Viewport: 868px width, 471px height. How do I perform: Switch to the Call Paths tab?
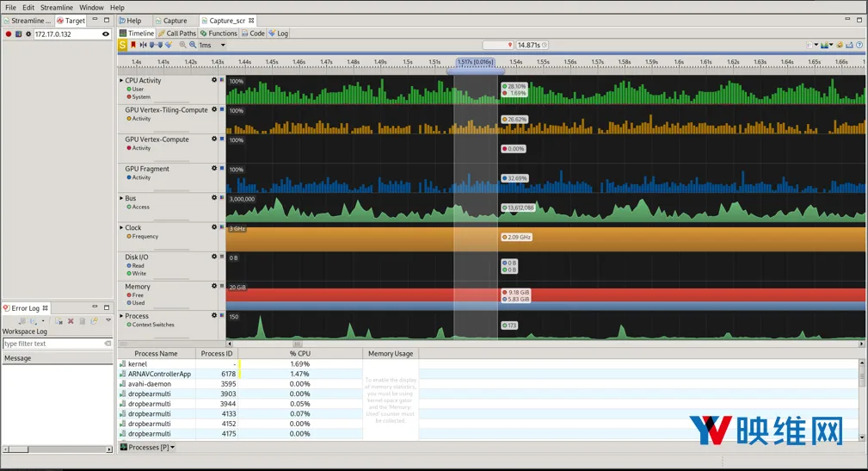177,34
